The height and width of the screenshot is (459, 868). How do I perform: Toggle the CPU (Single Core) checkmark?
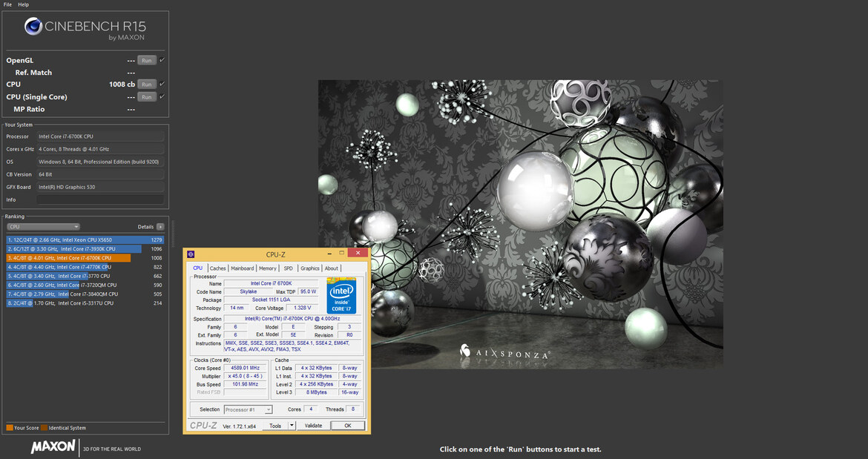click(x=162, y=96)
